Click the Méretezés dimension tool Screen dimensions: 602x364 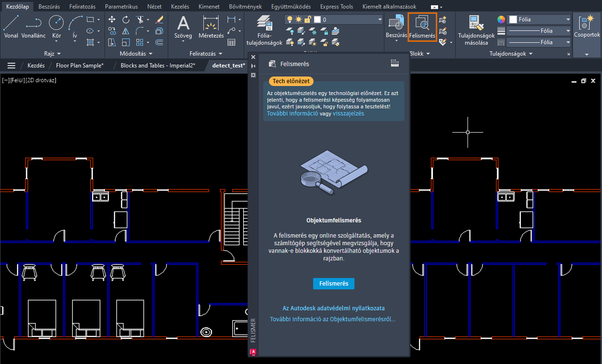coord(211,27)
